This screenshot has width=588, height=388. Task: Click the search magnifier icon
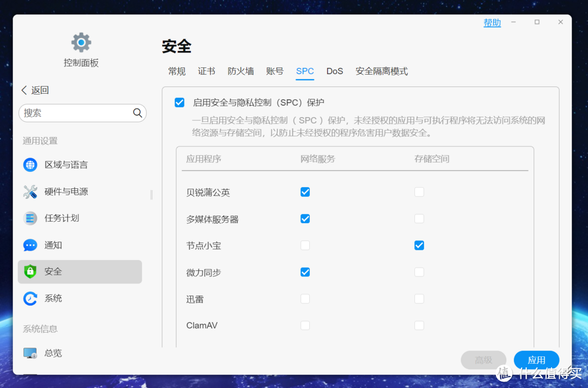[x=138, y=113]
